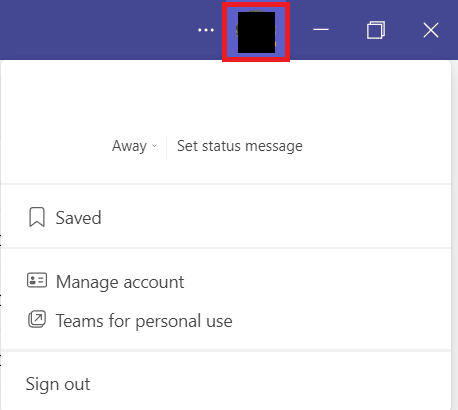Click the Teams for personal use pop-out icon
This screenshot has width=458, height=410.
(x=37, y=319)
